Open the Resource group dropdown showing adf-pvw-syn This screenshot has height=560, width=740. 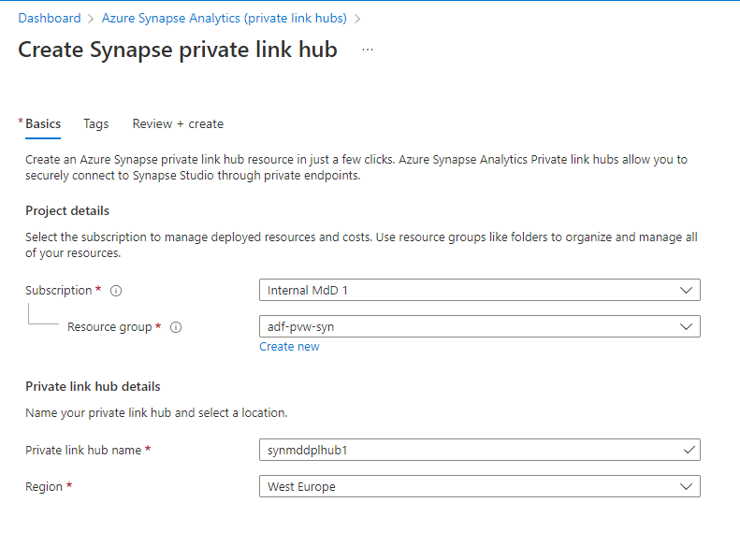click(x=480, y=326)
